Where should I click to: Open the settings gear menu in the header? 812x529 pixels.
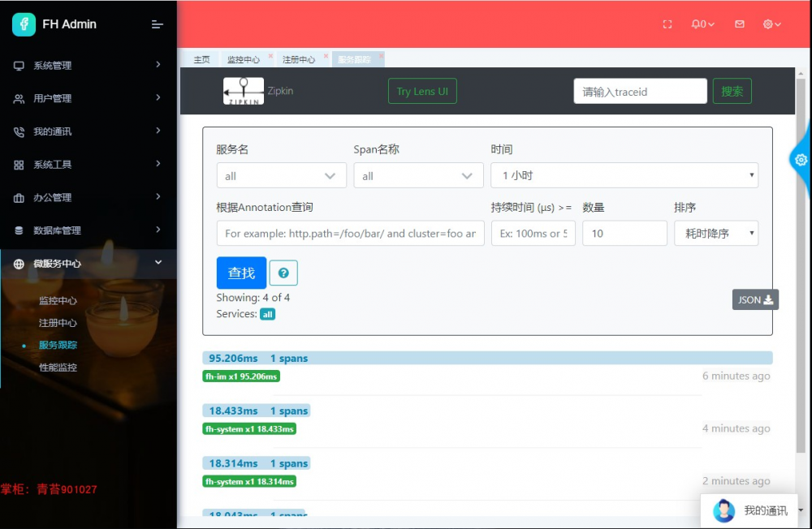point(769,24)
